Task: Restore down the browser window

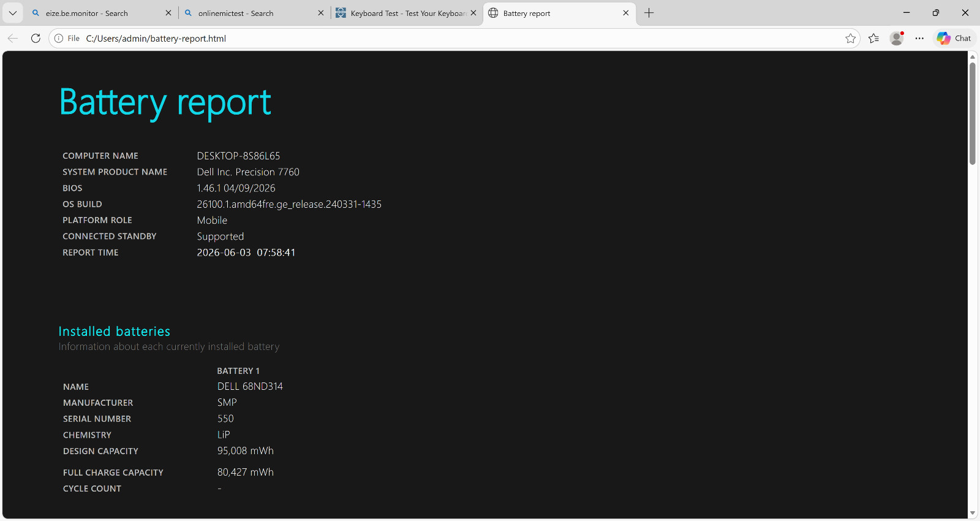Action: coord(936,13)
